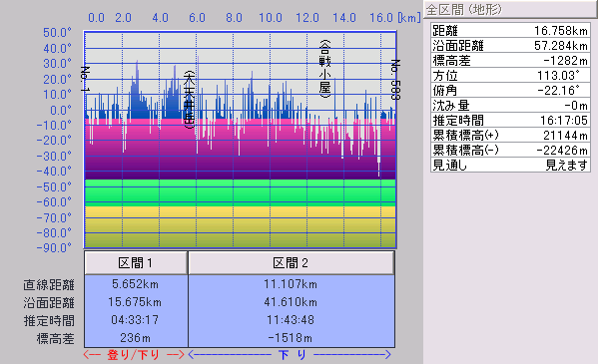
Task: Click the 区間 2 header button
Action: (x=292, y=262)
